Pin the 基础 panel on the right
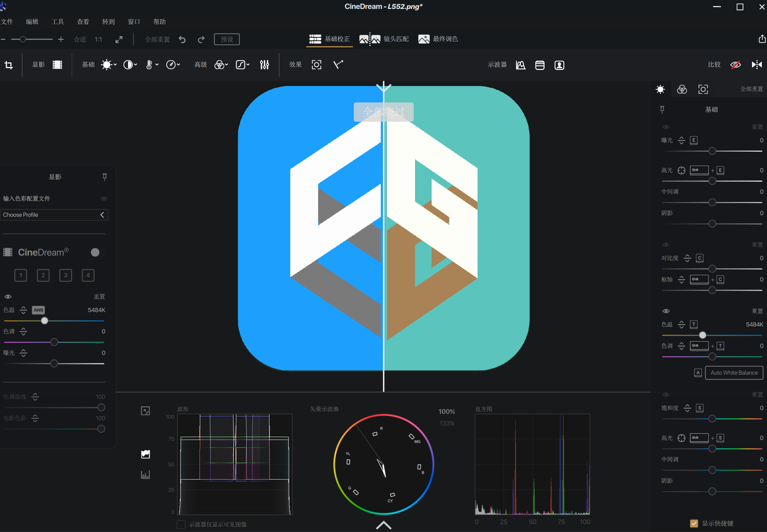767x532 pixels. pyautogui.click(x=662, y=110)
